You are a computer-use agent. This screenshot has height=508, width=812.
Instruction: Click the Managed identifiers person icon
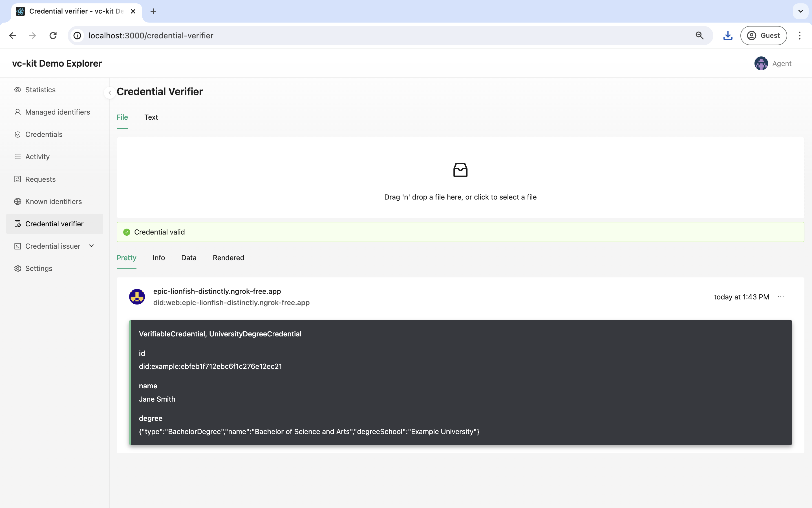click(17, 112)
